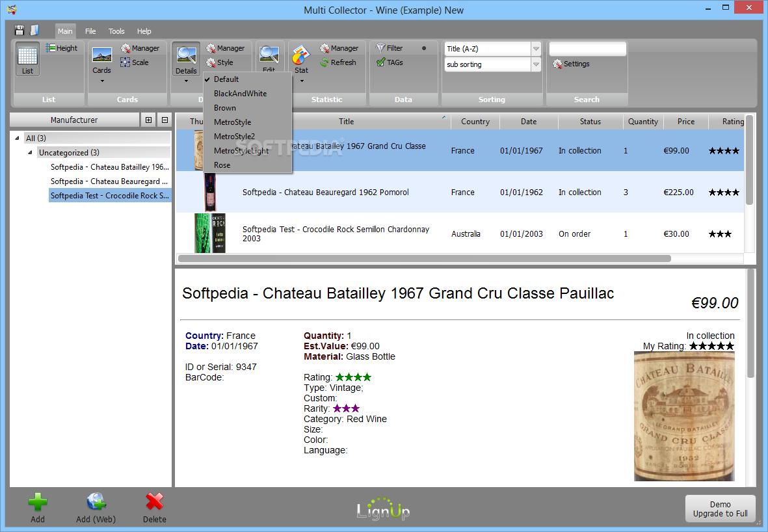Viewport: 768px width, 532px height.
Task: Open the Tools menu
Action: coord(116,31)
